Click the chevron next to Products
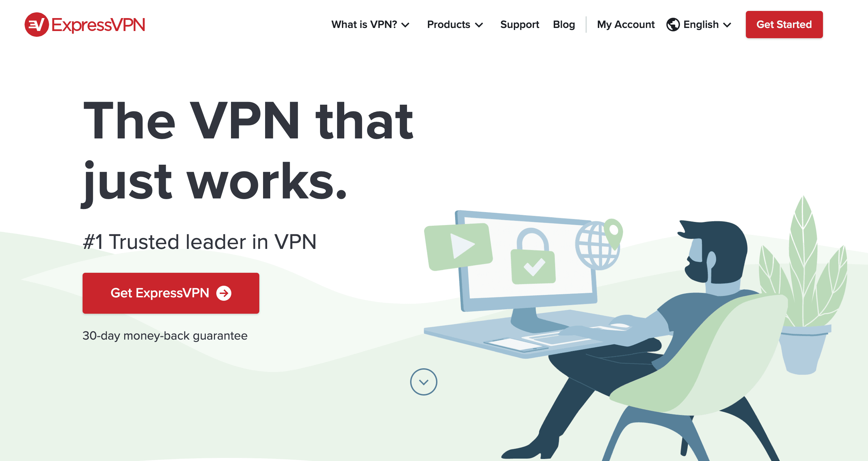The height and width of the screenshot is (461, 868). point(479,25)
